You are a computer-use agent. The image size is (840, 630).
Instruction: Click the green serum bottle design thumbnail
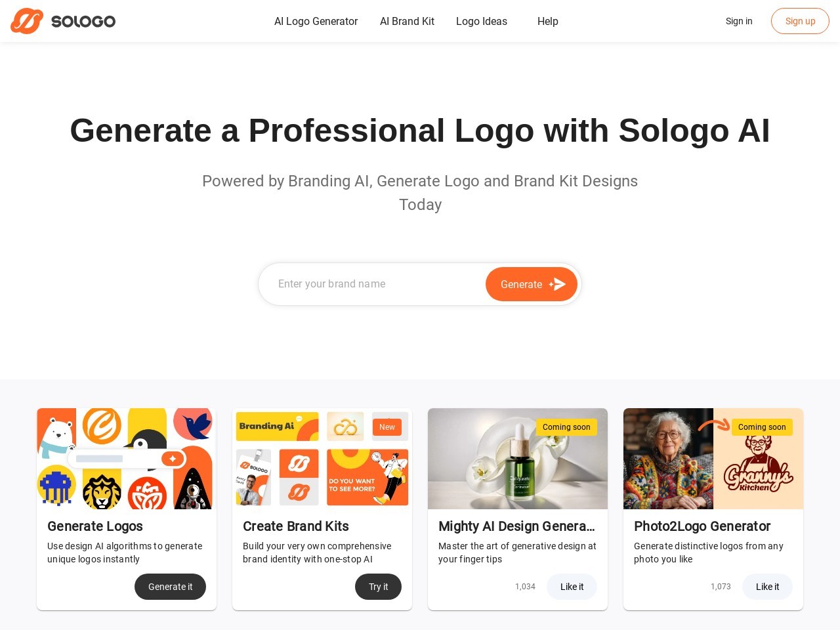(x=518, y=459)
